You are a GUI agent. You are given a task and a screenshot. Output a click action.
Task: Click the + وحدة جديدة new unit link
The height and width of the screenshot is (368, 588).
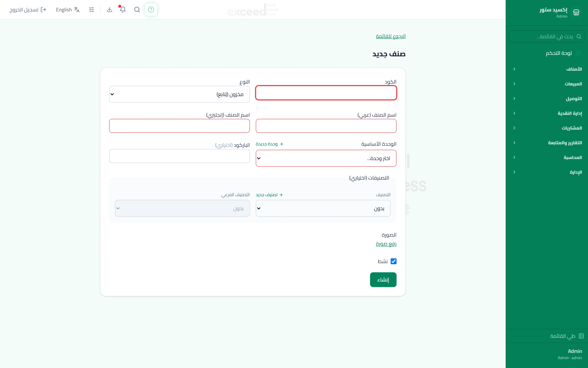tap(270, 144)
